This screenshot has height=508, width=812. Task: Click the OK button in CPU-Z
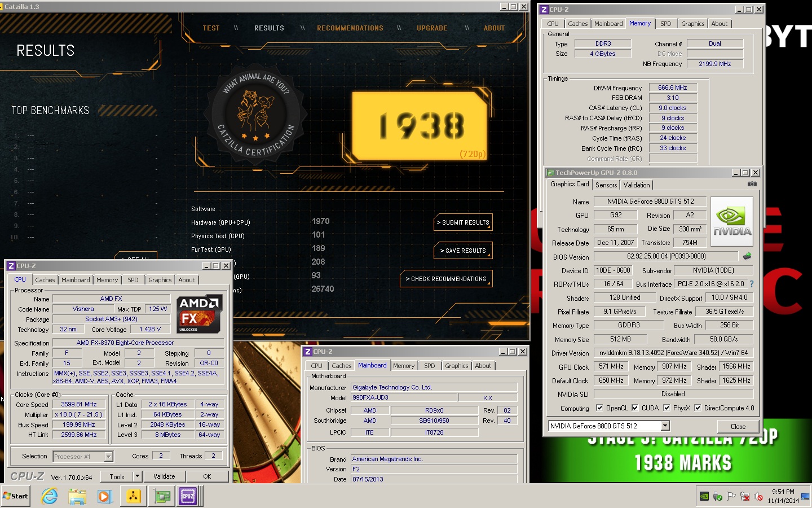point(207,476)
